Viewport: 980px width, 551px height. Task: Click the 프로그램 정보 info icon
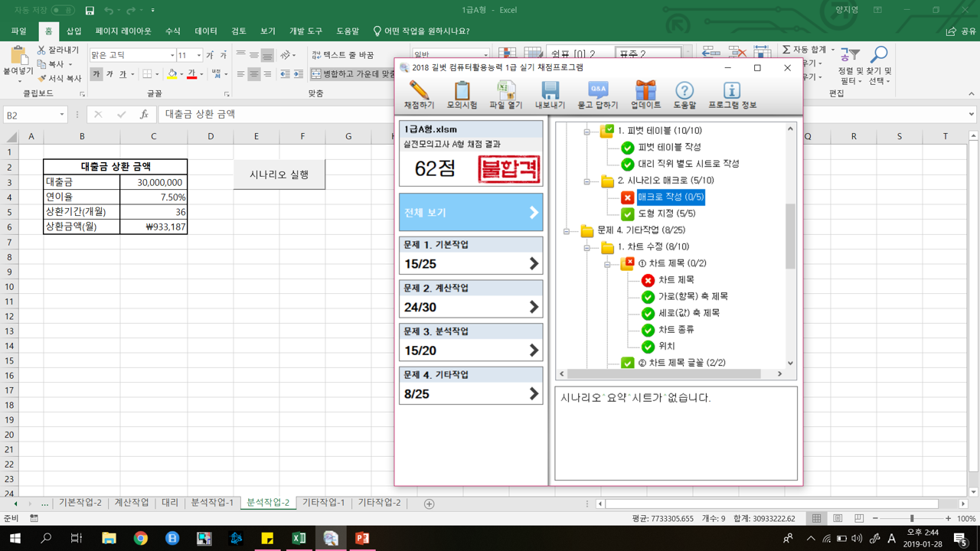[732, 95]
